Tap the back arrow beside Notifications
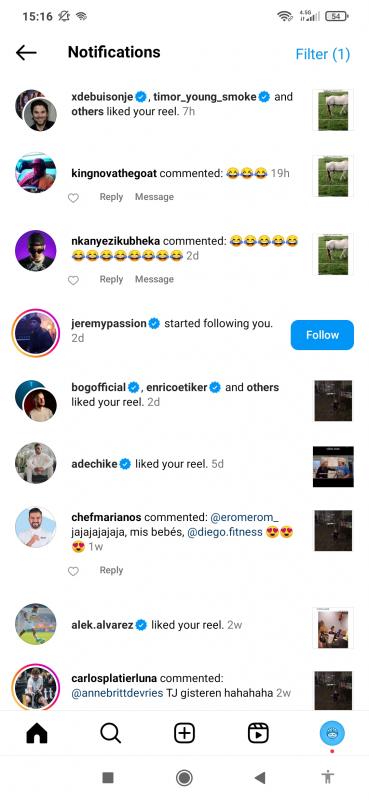This screenshot has width=369, height=800. click(26, 53)
